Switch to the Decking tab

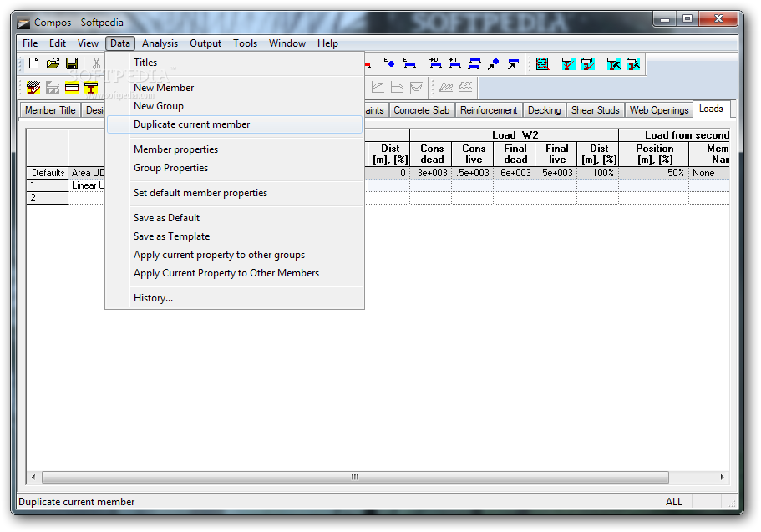(544, 110)
